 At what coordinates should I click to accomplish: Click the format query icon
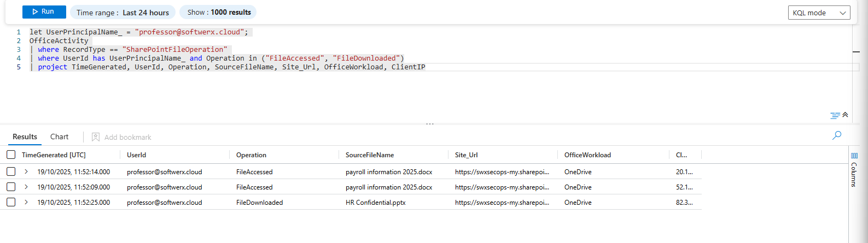click(x=835, y=115)
